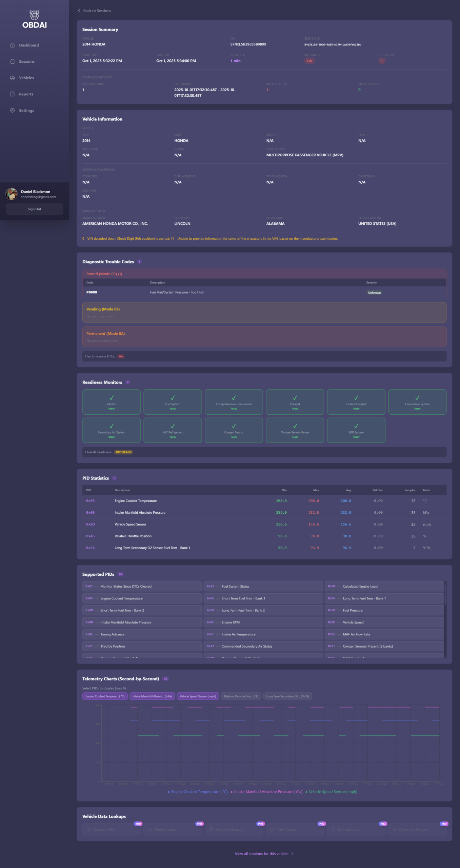Viewport: 460px width, 868px height.
Task: Enable the Long Term Secondary O2 PID chip
Action: pos(287,696)
